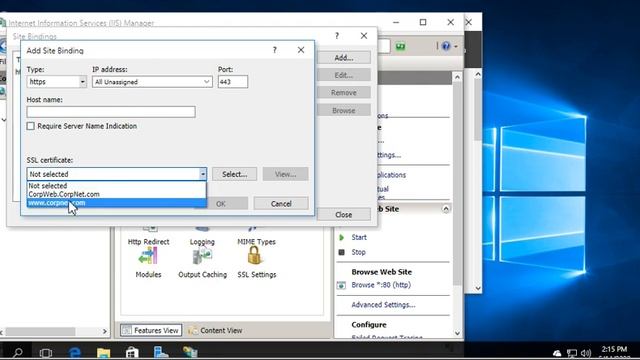Click the Actions pane scroll up arrow

(x=457, y=77)
